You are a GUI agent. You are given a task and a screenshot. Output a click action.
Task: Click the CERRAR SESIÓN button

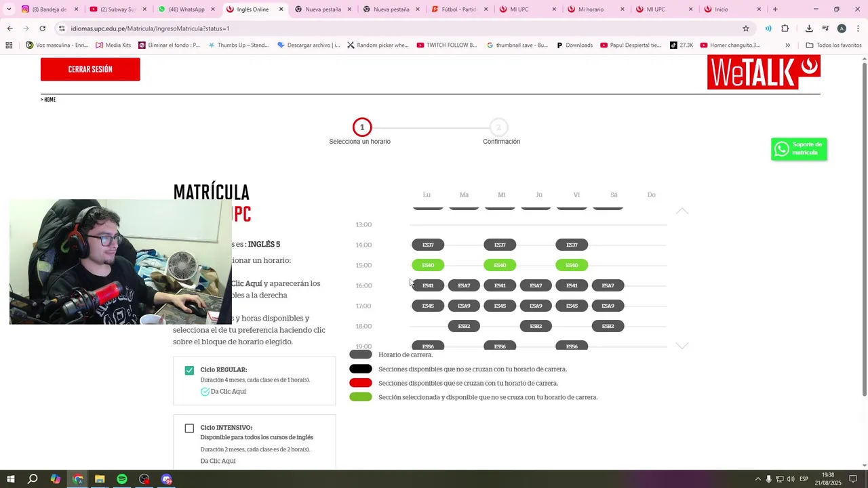point(90,69)
